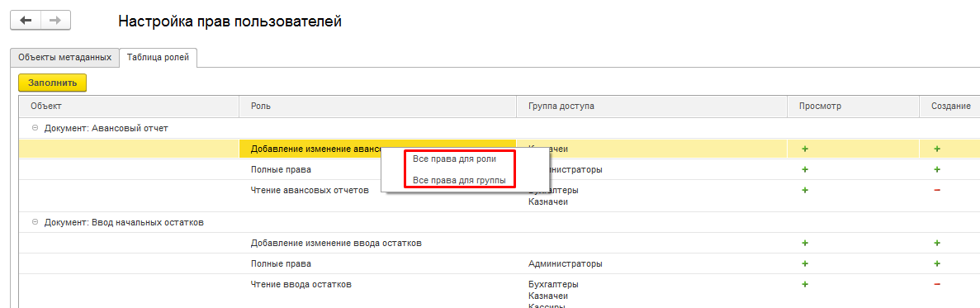This screenshot has height=308, width=980.
Task: Go forward with the right arrow button
Action: click(x=55, y=21)
